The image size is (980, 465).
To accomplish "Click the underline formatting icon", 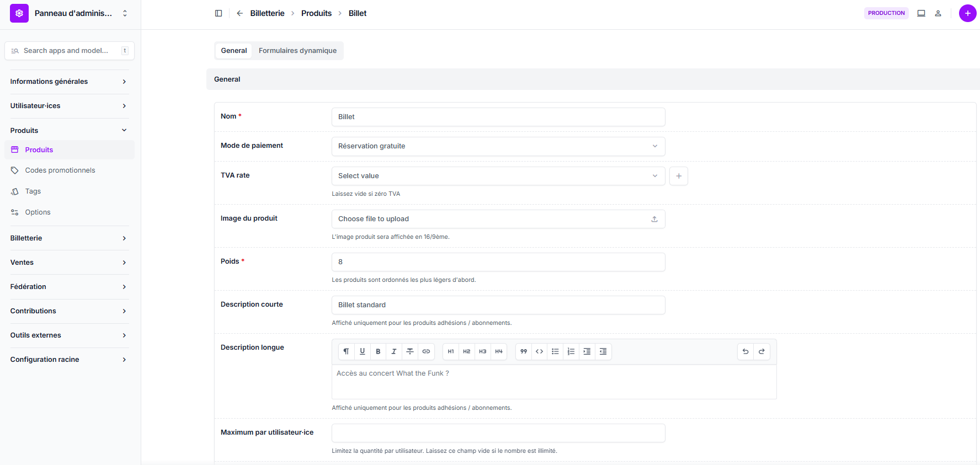I will [363, 351].
